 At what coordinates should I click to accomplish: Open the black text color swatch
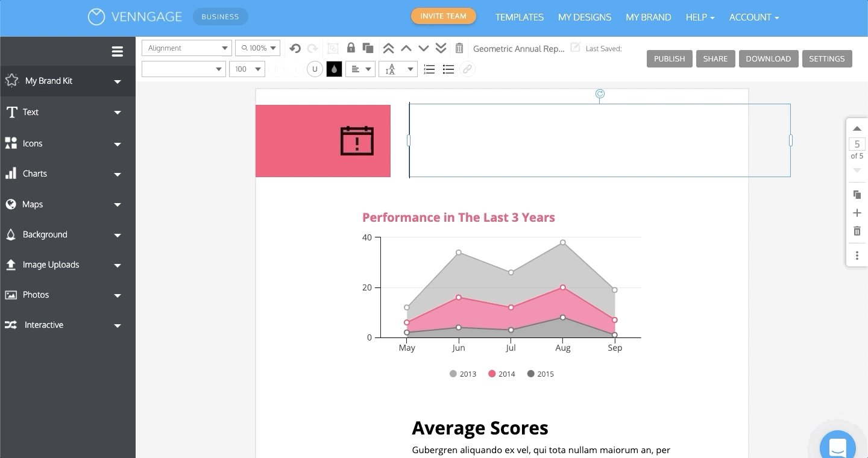(x=334, y=69)
